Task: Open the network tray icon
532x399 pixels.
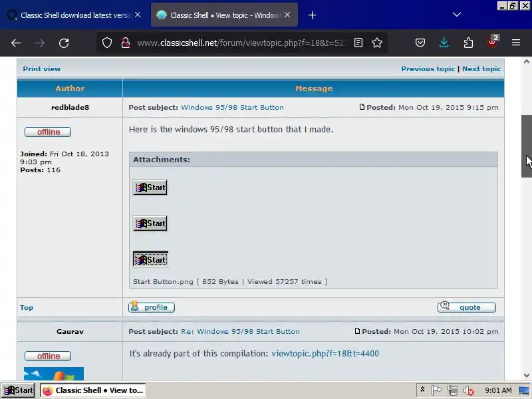Action: pos(453,390)
